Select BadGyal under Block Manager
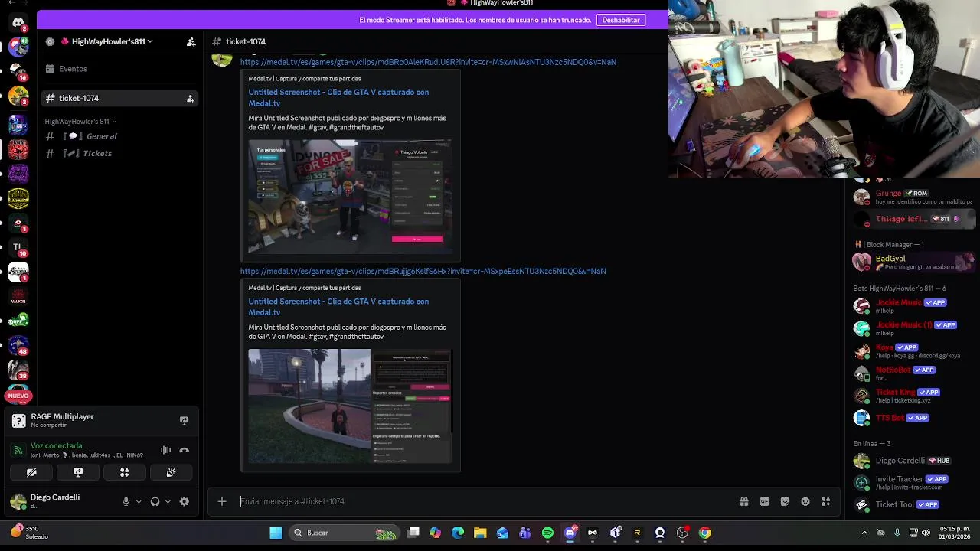980x551 pixels. coord(913,262)
